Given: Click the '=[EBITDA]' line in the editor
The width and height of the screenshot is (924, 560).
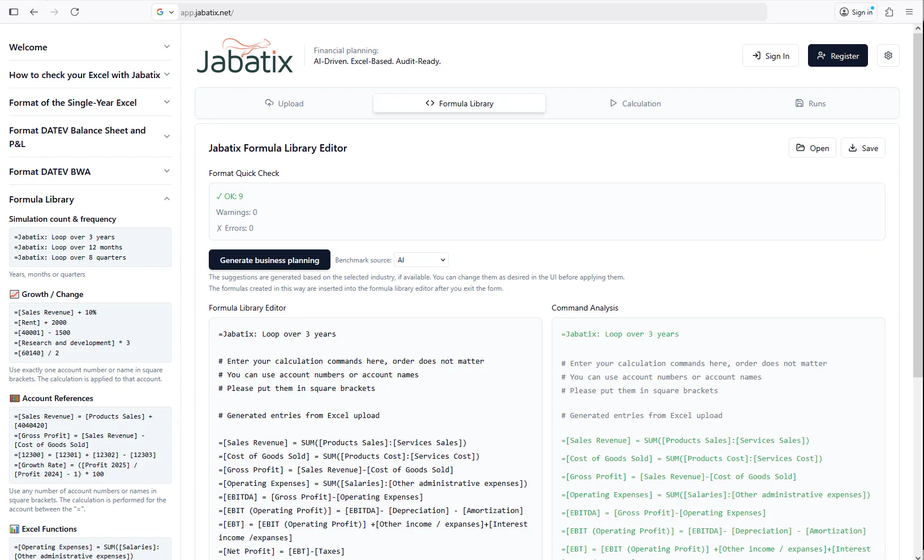Looking at the screenshot, I should [321, 497].
